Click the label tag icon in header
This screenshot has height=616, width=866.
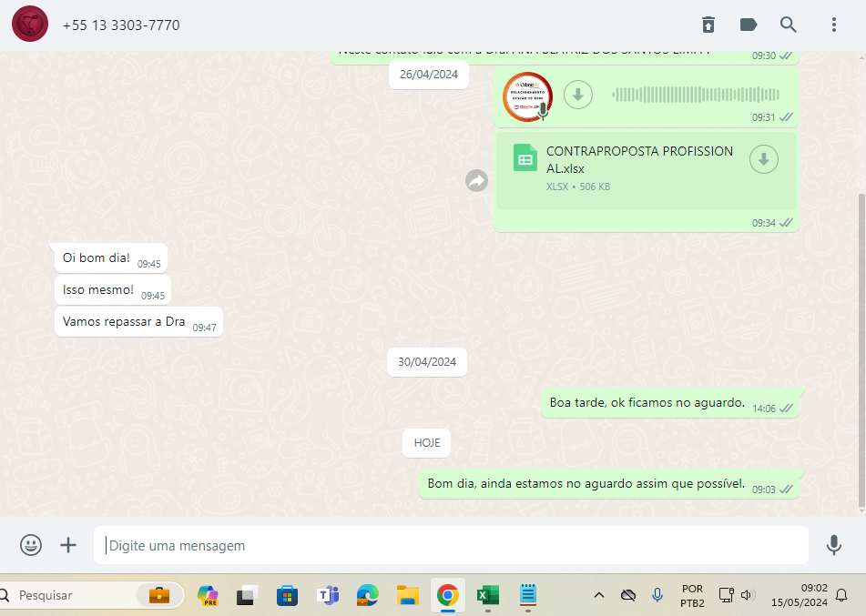[x=749, y=25]
